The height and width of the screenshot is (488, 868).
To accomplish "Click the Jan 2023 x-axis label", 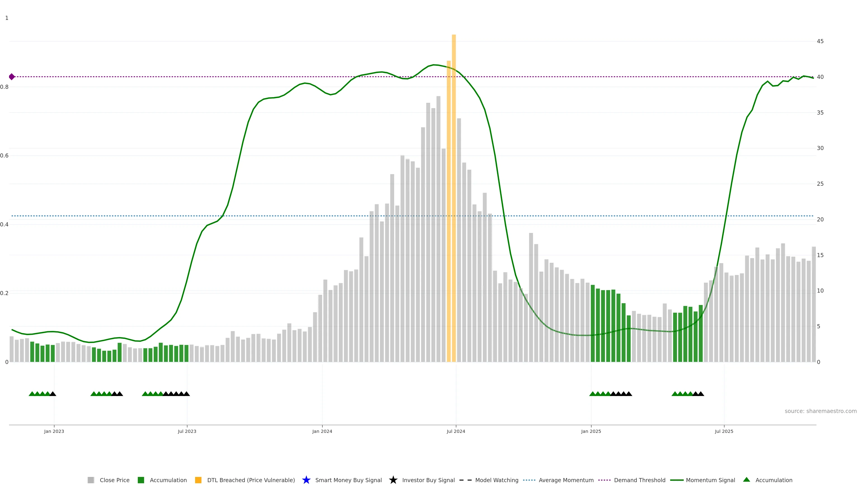I will 54,431.
